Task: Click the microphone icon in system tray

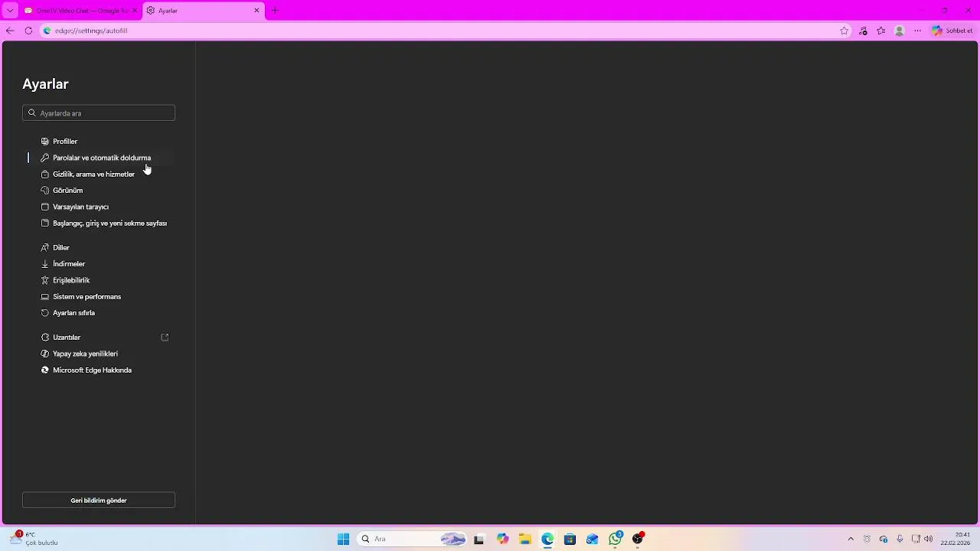Action: click(900, 540)
